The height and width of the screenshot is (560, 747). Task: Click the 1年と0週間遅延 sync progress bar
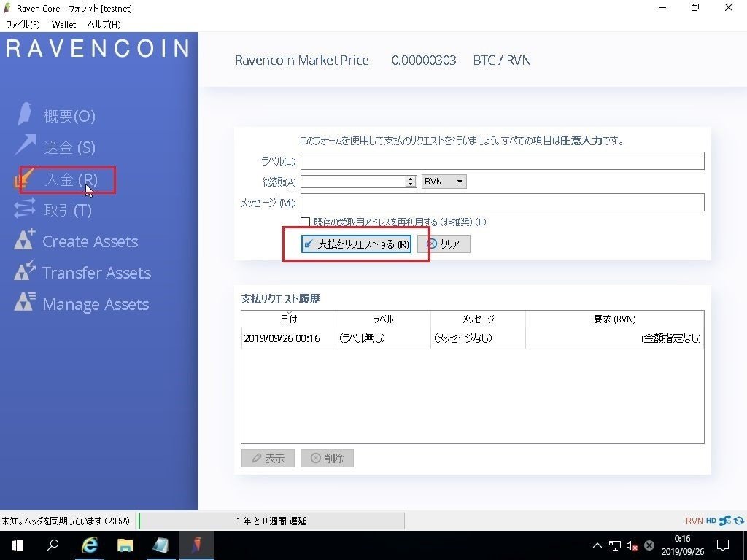click(x=271, y=521)
